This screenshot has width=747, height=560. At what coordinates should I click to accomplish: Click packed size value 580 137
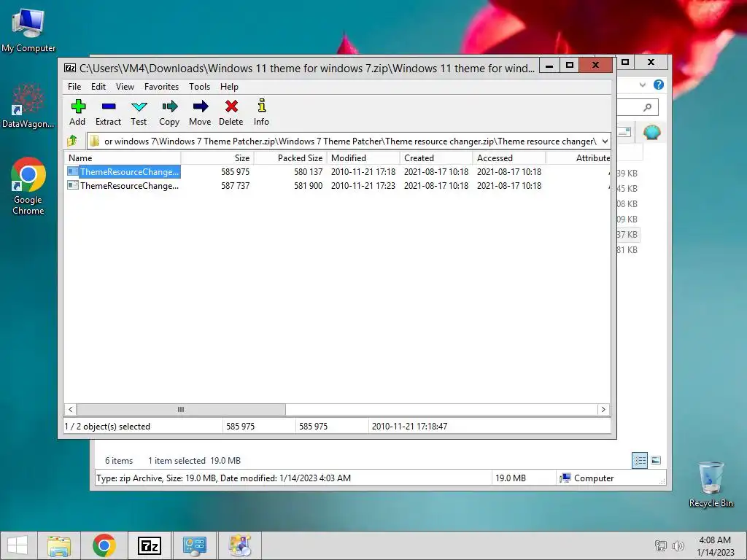(x=309, y=172)
